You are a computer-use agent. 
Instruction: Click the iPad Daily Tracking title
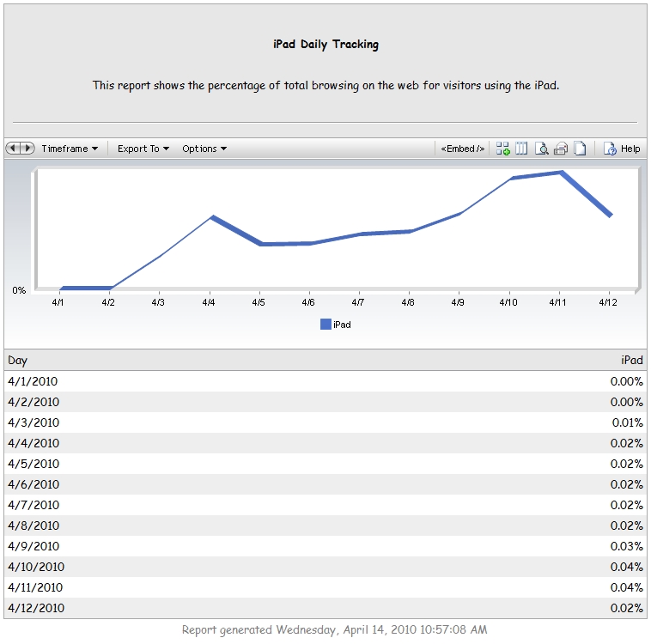click(x=325, y=45)
